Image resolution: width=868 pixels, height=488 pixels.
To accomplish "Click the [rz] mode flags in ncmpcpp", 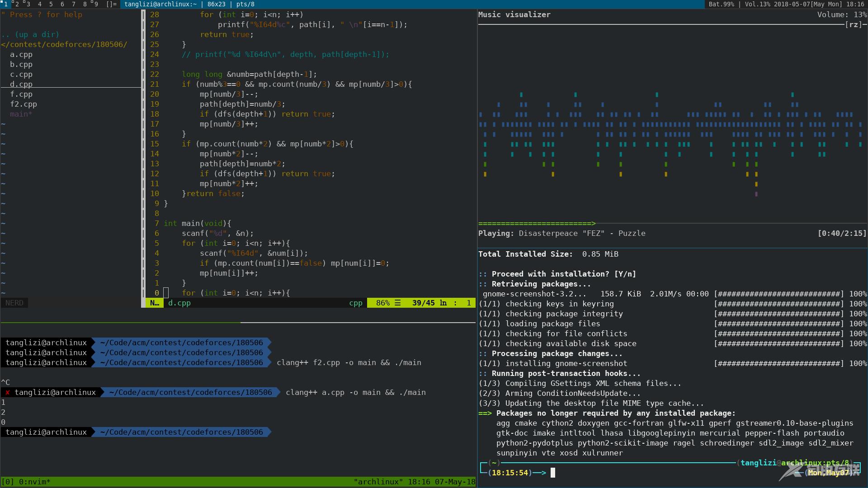I will point(854,24).
